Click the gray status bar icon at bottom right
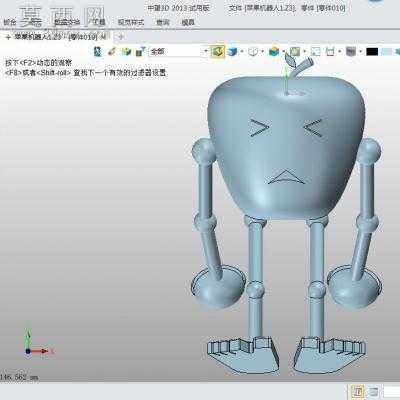400x400 pixels. point(374,392)
